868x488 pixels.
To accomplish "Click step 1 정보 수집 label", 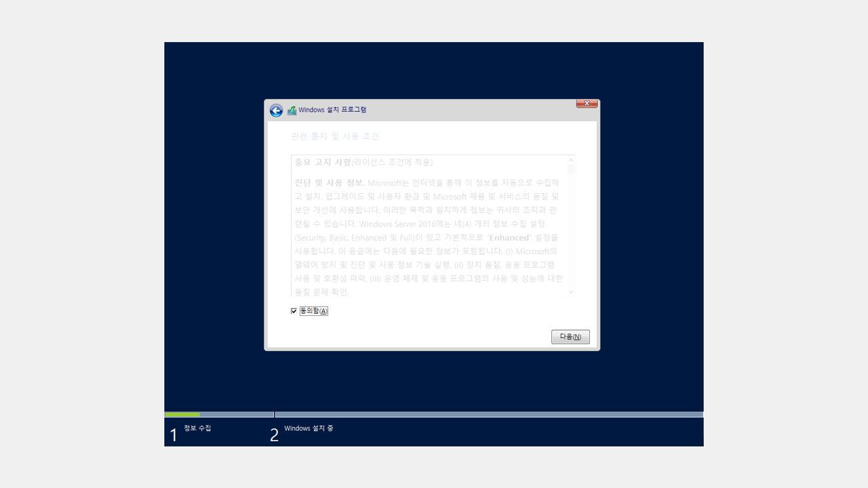I will (197, 428).
